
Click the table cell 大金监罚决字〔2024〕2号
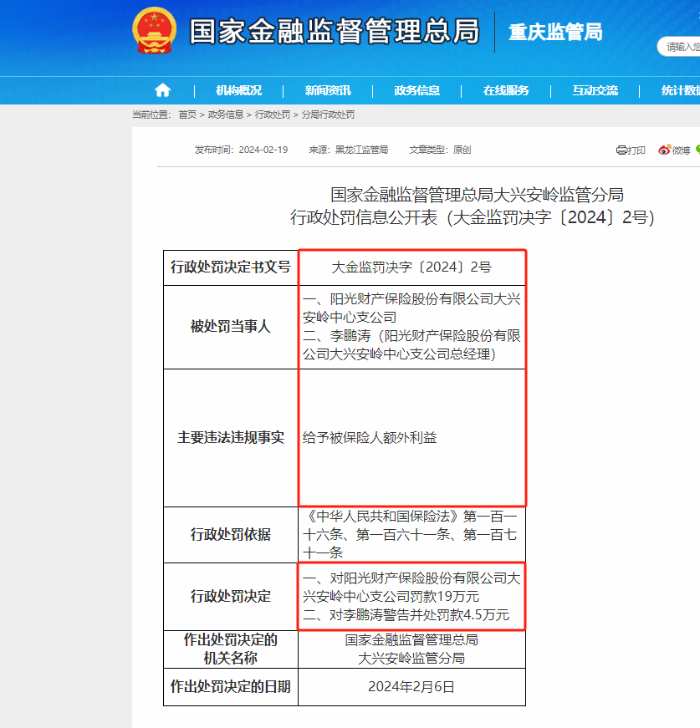click(411, 267)
